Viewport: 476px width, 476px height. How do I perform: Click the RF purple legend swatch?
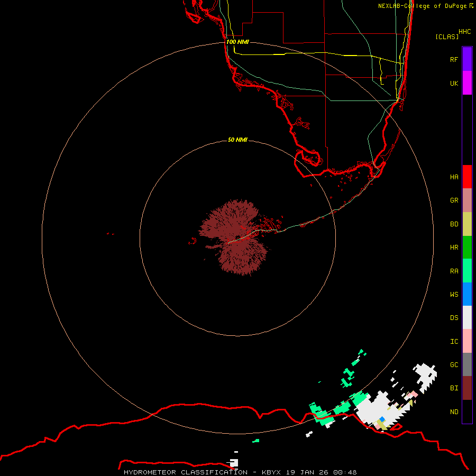coord(467,59)
